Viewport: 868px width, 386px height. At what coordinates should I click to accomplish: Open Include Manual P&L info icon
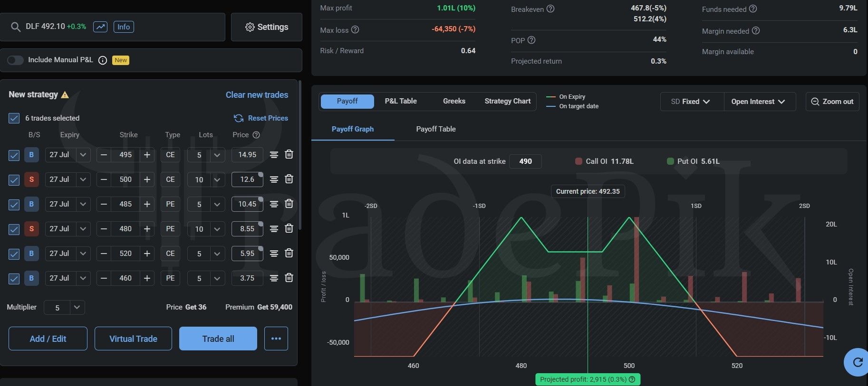coord(103,60)
